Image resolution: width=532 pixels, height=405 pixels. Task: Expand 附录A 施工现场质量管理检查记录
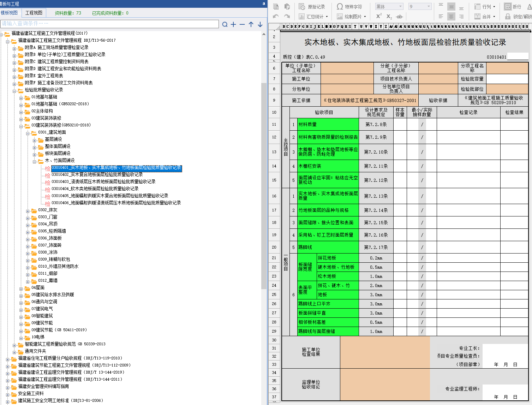click(14, 48)
